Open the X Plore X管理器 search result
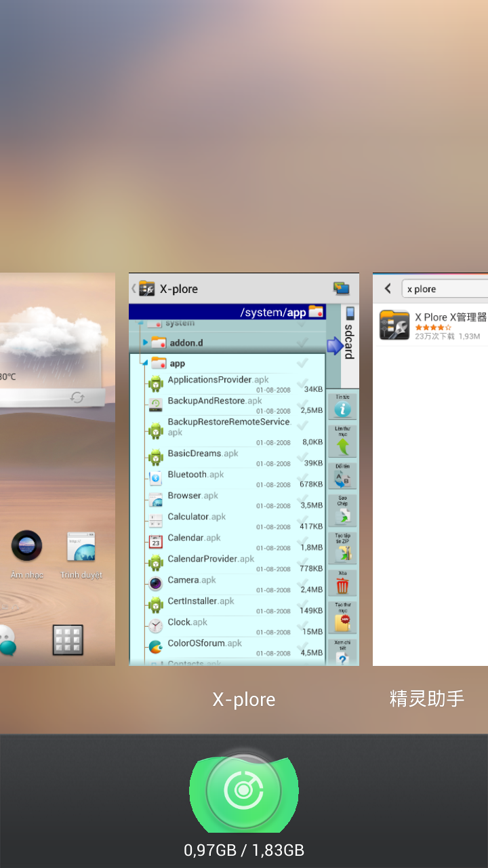488x868 pixels. tap(430, 324)
